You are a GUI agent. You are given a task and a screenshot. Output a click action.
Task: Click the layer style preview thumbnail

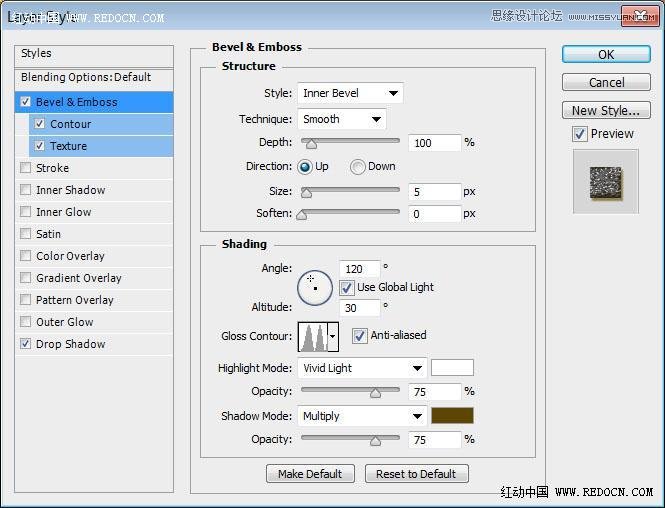pos(605,180)
